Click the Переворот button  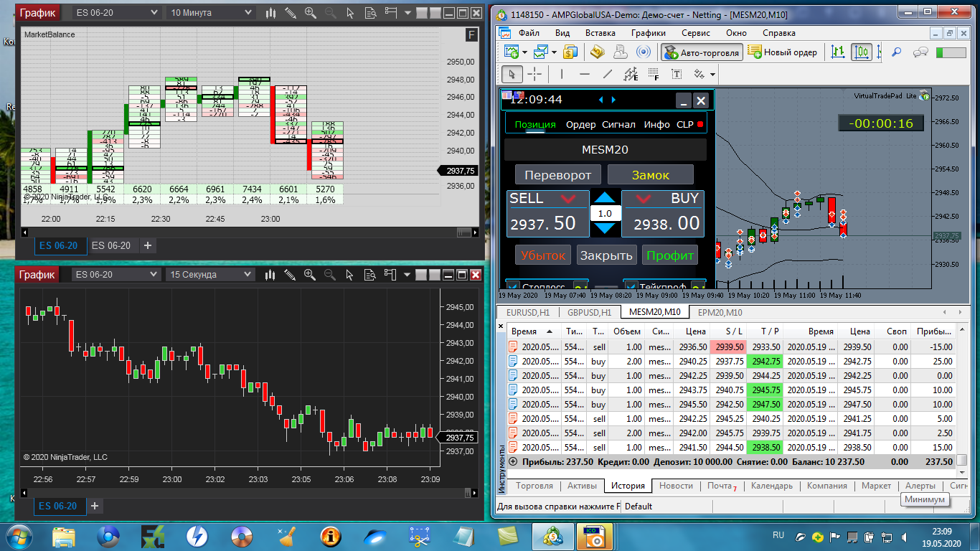coord(557,174)
